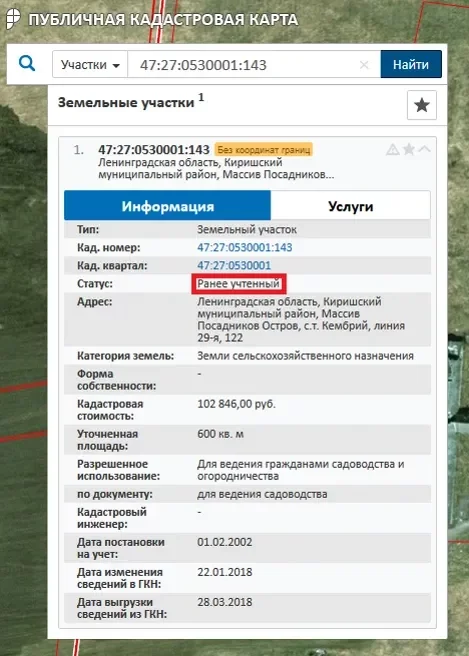Click the Земельные участки heading

126,102
